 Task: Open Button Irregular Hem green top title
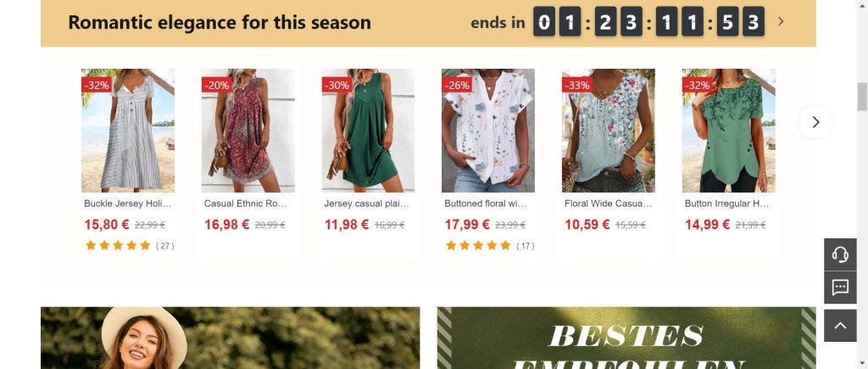click(726, 204)
